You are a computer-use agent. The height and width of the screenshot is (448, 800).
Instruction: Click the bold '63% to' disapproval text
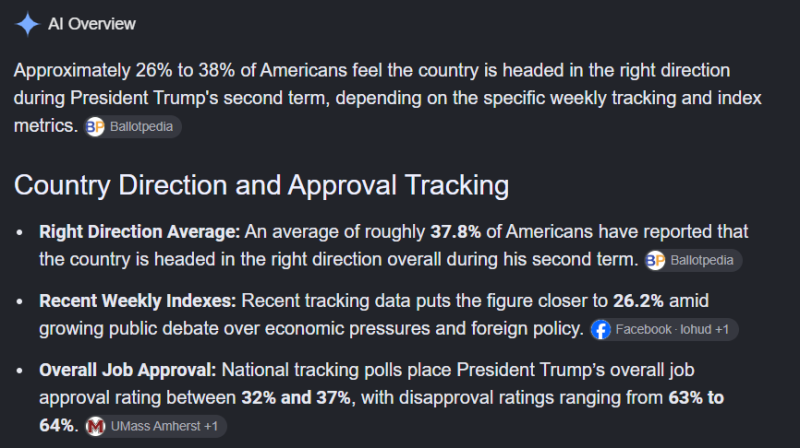coord(696,397)
